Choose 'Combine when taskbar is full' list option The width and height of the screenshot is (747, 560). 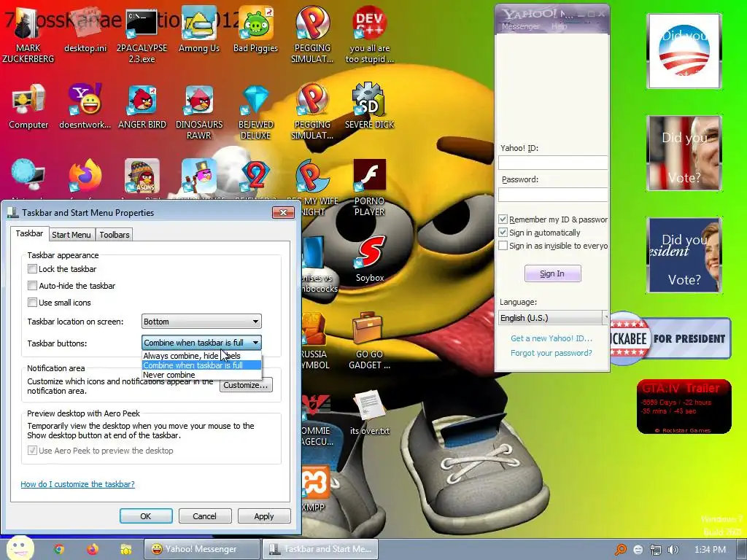[201, 365]
